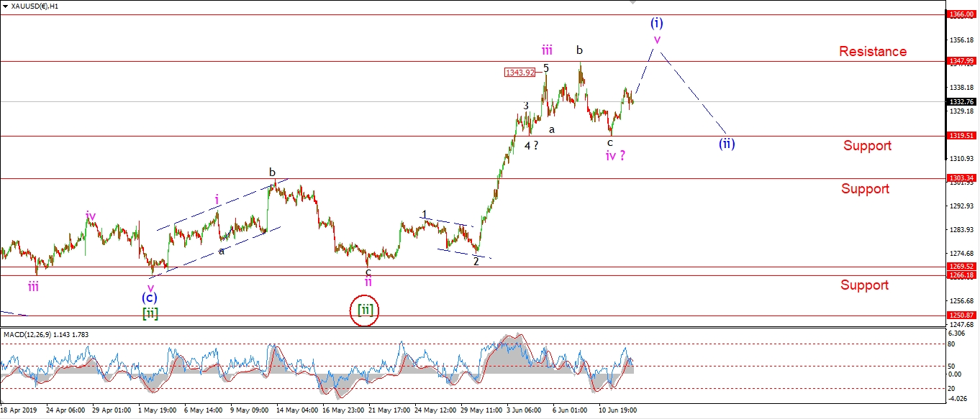Click the triangle arrow beside the XAUUSD title
The height and width of the screenshot is (419, 980).
point(6,6)
